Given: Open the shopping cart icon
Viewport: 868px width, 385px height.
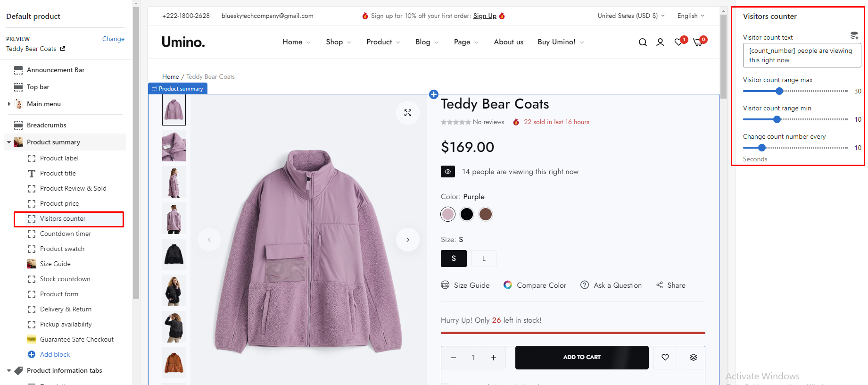Looking at the screenshot, I should 698,42.
